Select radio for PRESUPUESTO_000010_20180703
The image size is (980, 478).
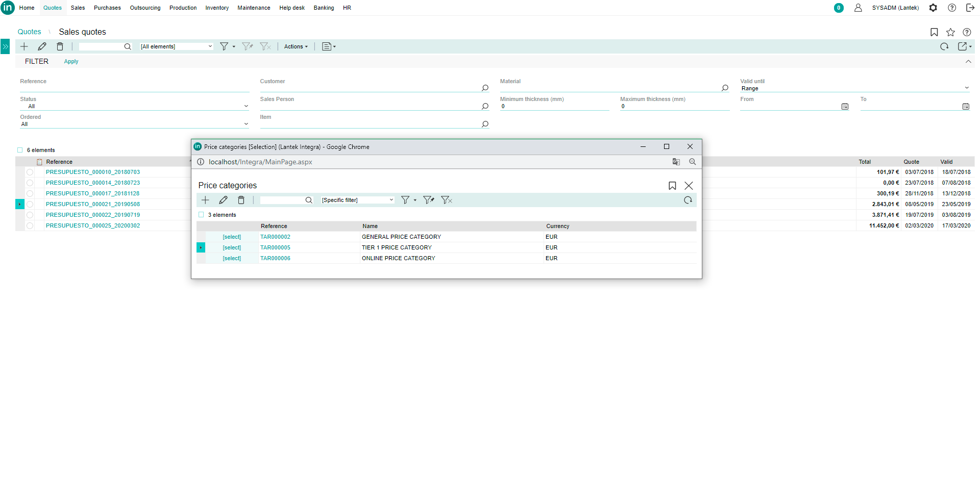[x=30, y=172]
